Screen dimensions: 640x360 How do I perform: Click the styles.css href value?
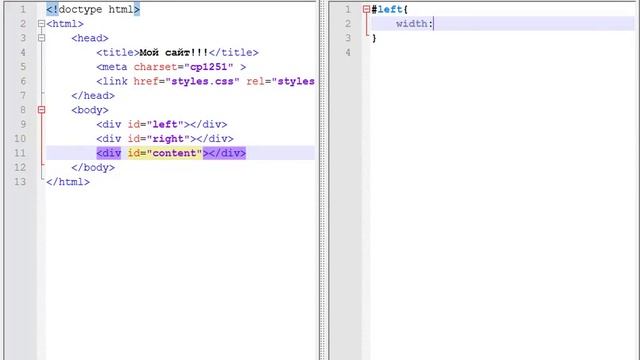click(205, 81)
